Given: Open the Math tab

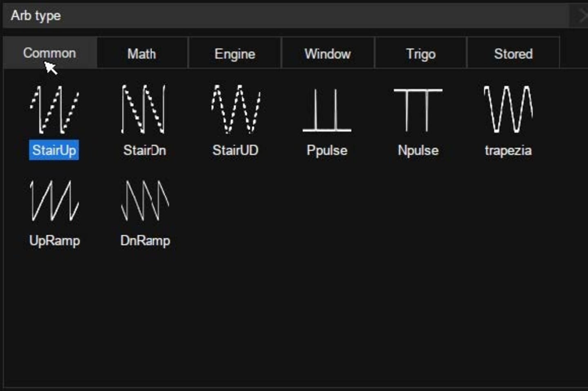Looking at the screenshot, I should coord(142,53).
